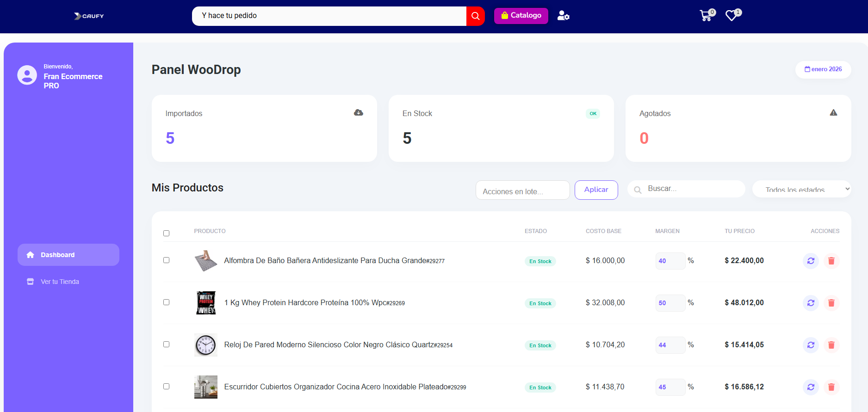This screenshot has width=868, height=412.
Task: Click the warning triangle in Agotados card
Action: click(x=833, y=112)
